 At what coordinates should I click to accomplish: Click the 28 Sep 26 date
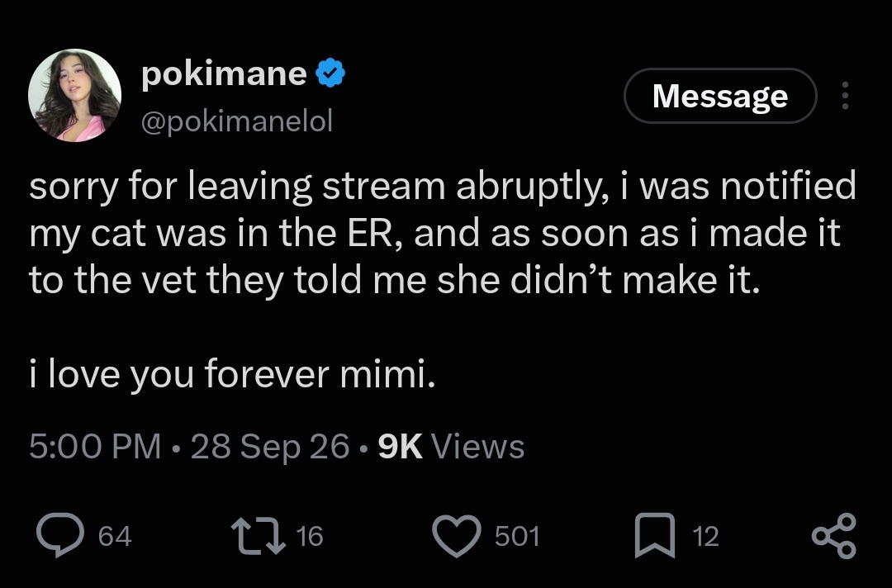269,446
